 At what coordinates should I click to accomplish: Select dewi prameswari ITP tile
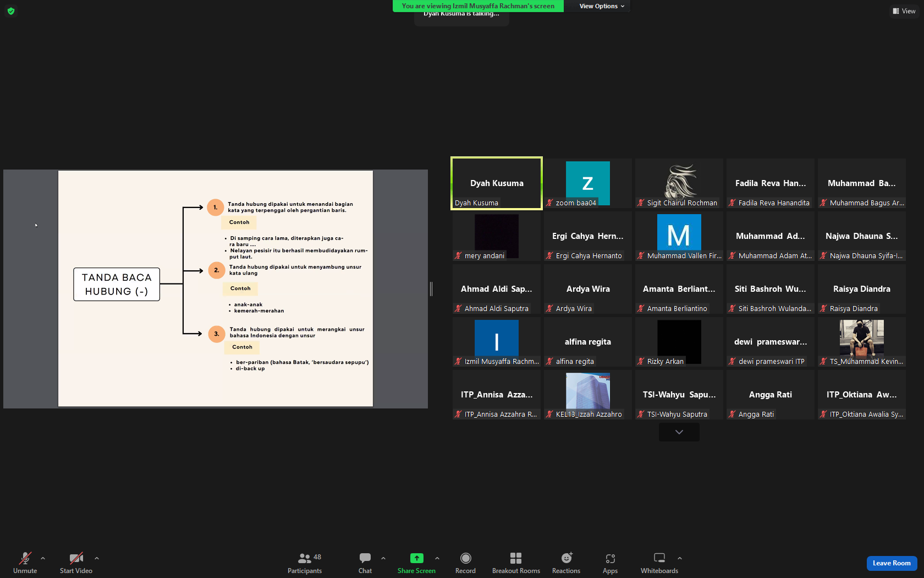771,342
